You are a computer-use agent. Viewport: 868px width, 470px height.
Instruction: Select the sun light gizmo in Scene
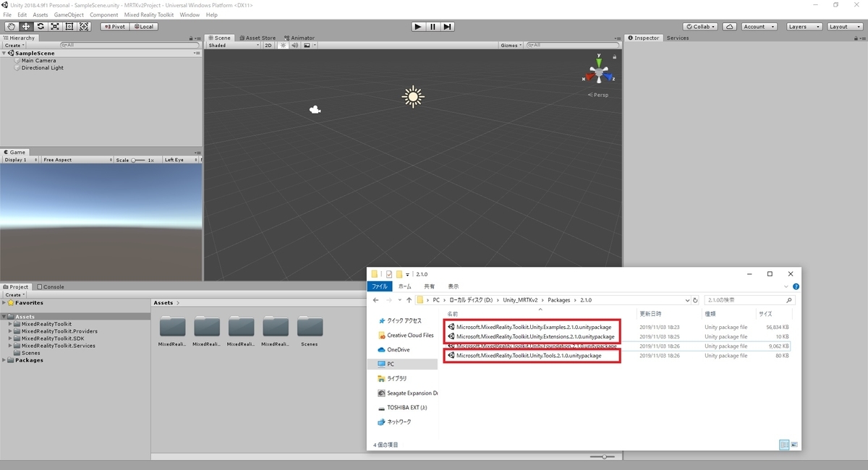[x=413, y=96]
